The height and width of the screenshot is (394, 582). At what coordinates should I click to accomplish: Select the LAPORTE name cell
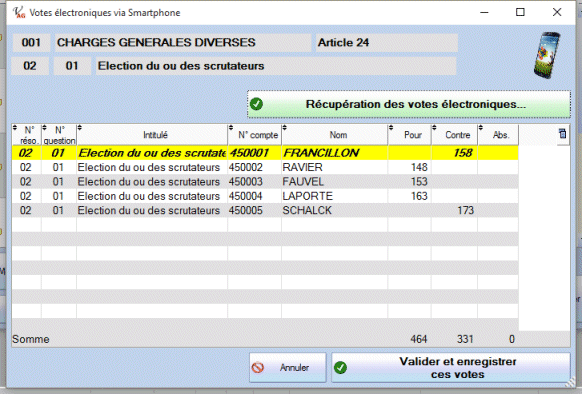point(335,196)
